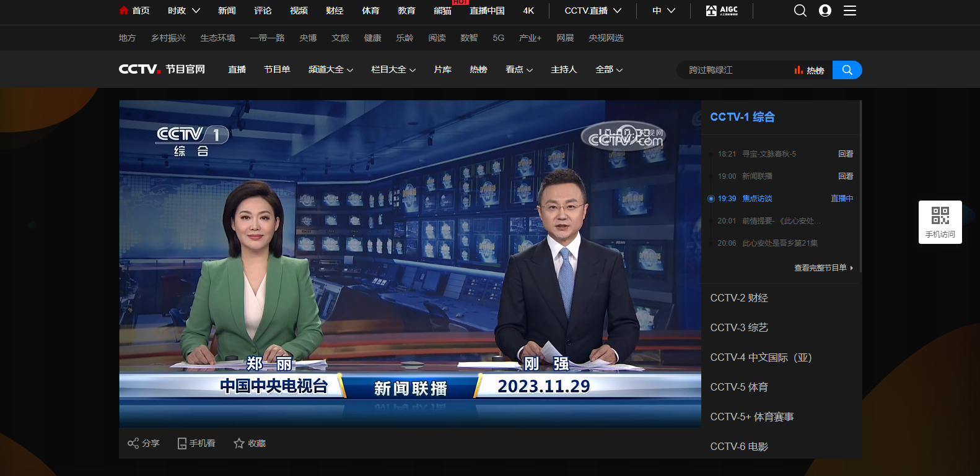980x476 pixels.
Task: Click 20:06 此心安处是吾乡第21集 entry
Action: point(768,243)
